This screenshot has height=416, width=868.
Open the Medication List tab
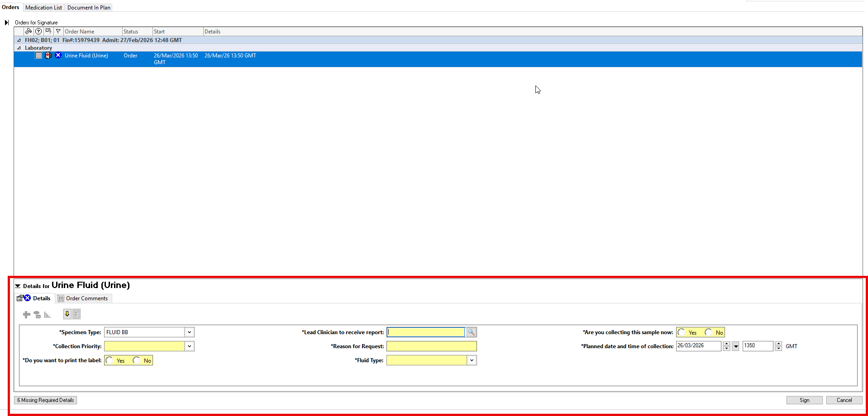coord(43,8)
